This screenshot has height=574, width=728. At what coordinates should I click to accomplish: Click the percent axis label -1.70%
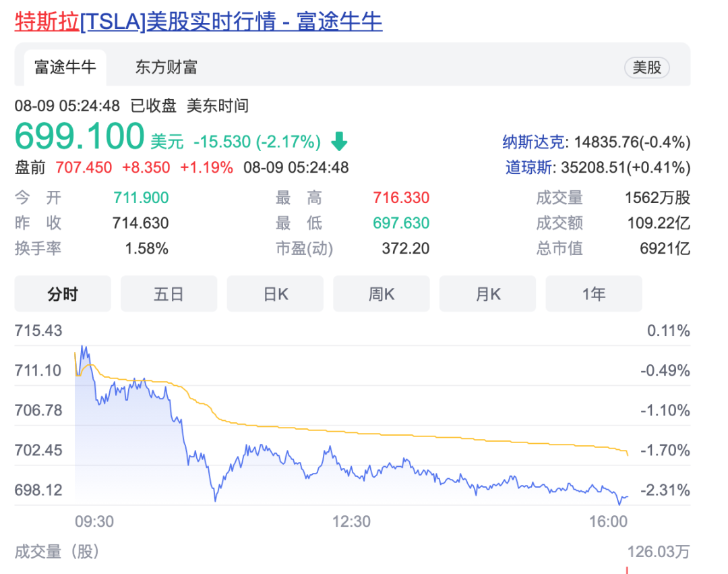tap(665, 450)
